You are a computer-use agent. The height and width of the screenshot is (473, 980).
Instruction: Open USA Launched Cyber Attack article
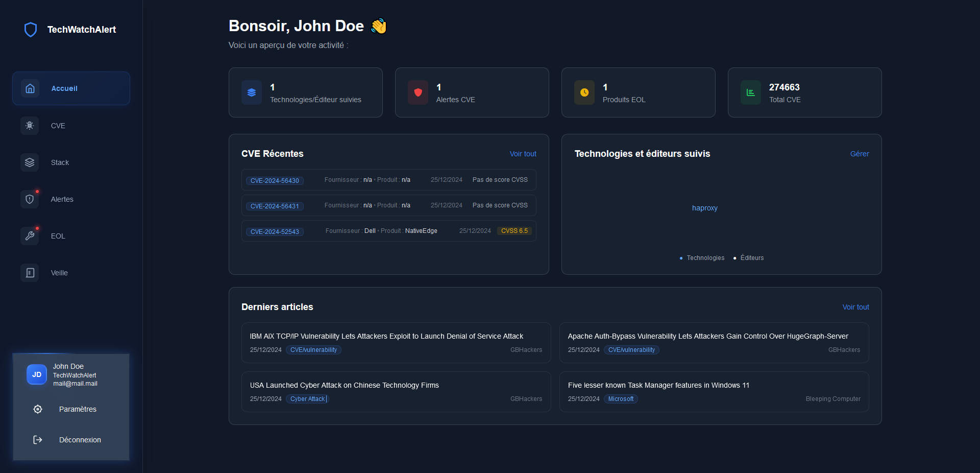click(396, 392)
